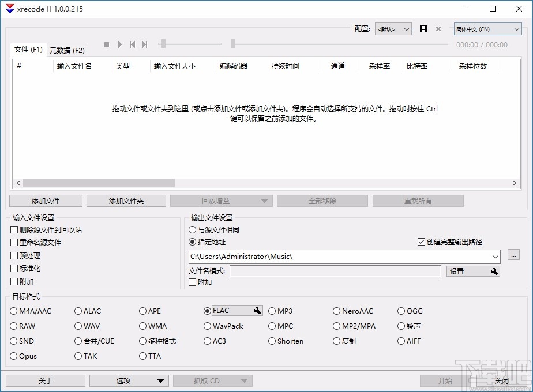
Task: Open the 配置 profile dropdown
Action: pos(393,29)
